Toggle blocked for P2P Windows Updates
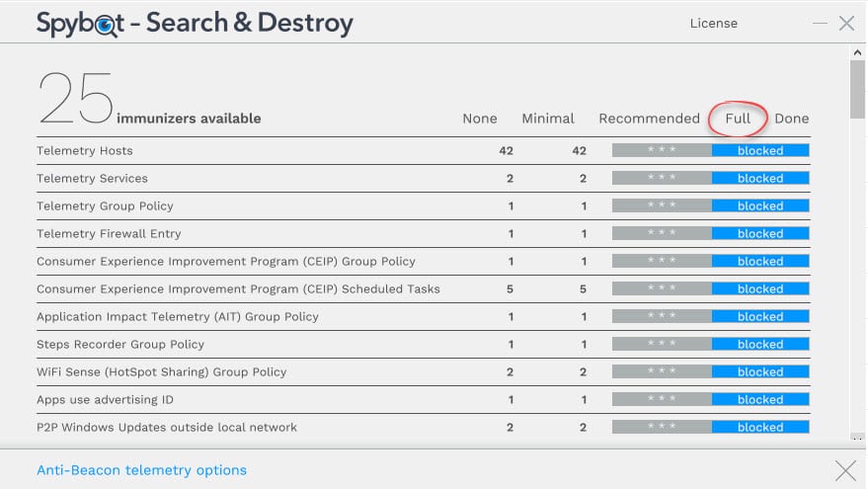868x489 pixels. tap(760, 427)
